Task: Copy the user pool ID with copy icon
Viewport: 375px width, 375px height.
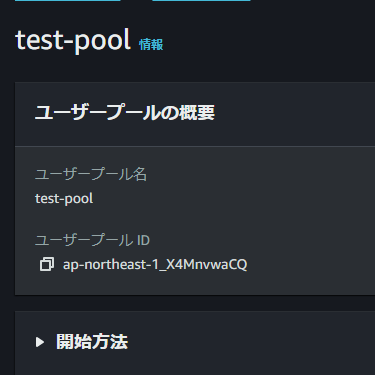Action: click(x=47, y=264)
